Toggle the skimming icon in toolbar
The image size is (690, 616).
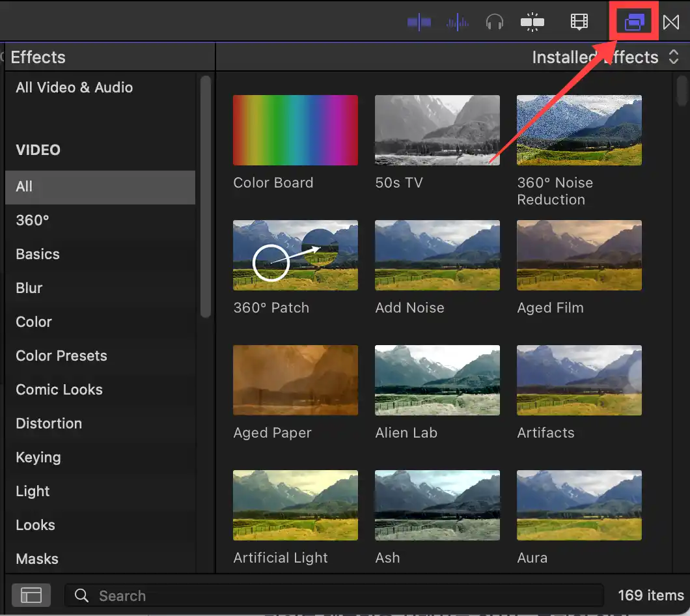point(419,22)
